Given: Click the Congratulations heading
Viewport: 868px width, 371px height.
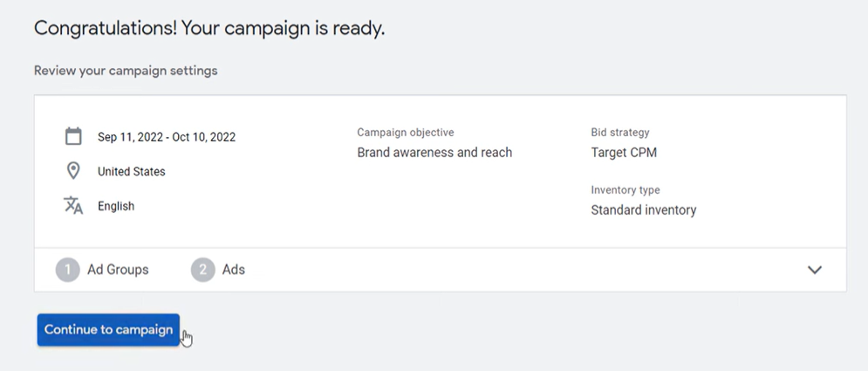Looking at the screenshot, I should [x=209, y=28].
